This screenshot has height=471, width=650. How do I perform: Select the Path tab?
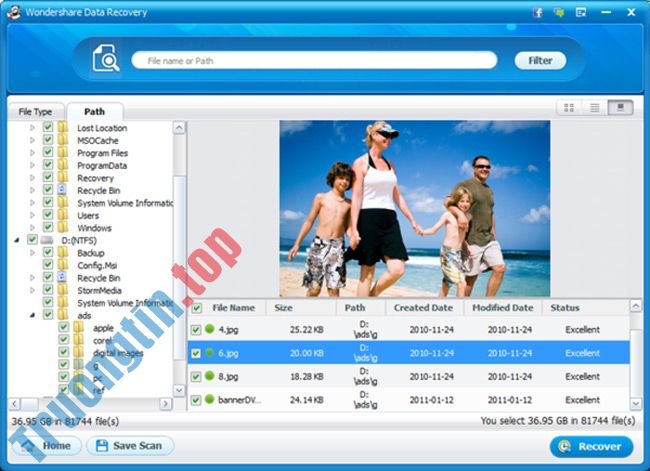click(x=95, y=112)
